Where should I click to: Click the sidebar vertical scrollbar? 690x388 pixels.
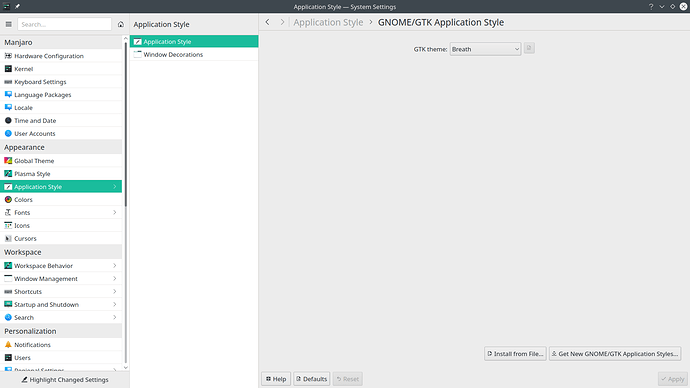click(x=126, y=124)
